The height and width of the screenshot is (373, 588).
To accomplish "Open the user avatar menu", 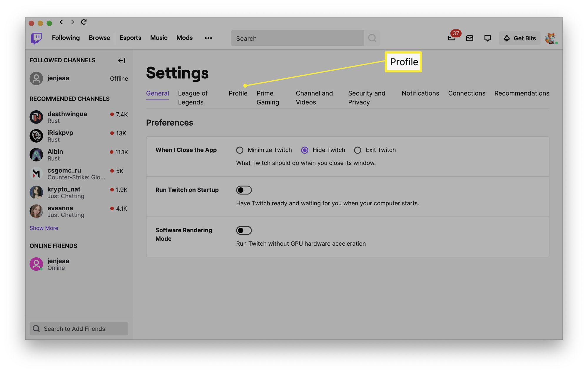I will coord(550,38).
